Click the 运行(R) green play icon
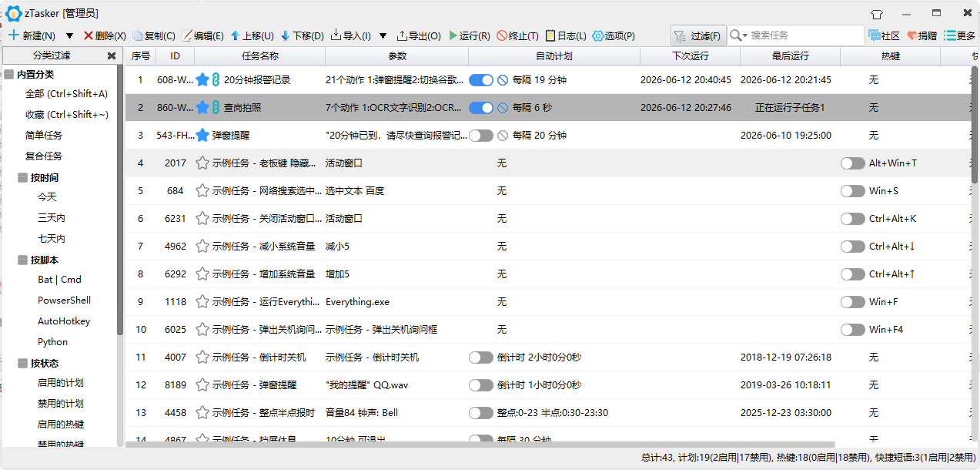 453,35
